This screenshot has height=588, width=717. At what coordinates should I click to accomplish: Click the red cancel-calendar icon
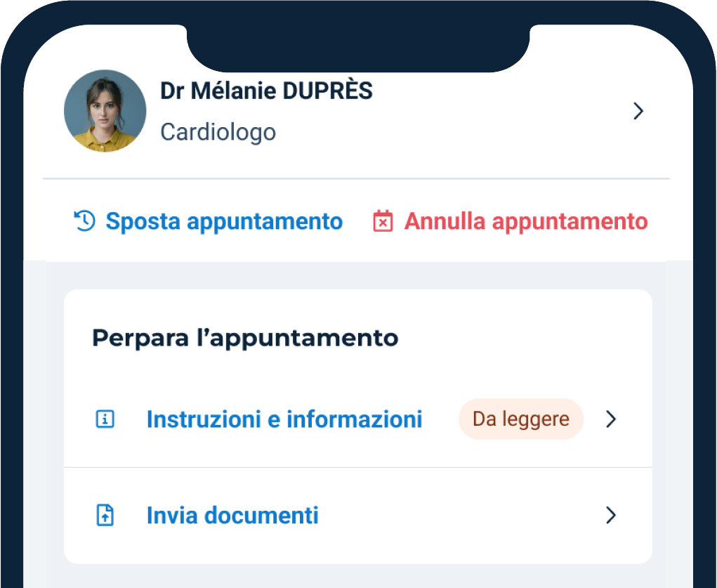(383, 221)
